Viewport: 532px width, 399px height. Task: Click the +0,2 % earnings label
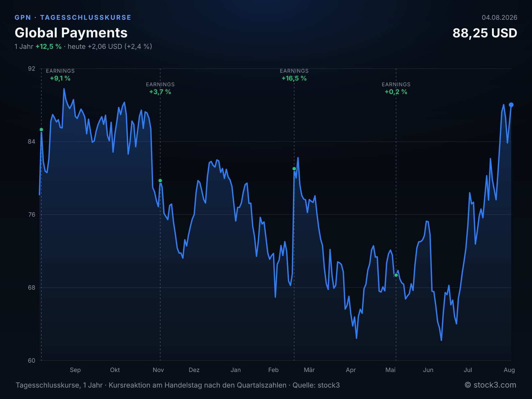pos(396,92)
